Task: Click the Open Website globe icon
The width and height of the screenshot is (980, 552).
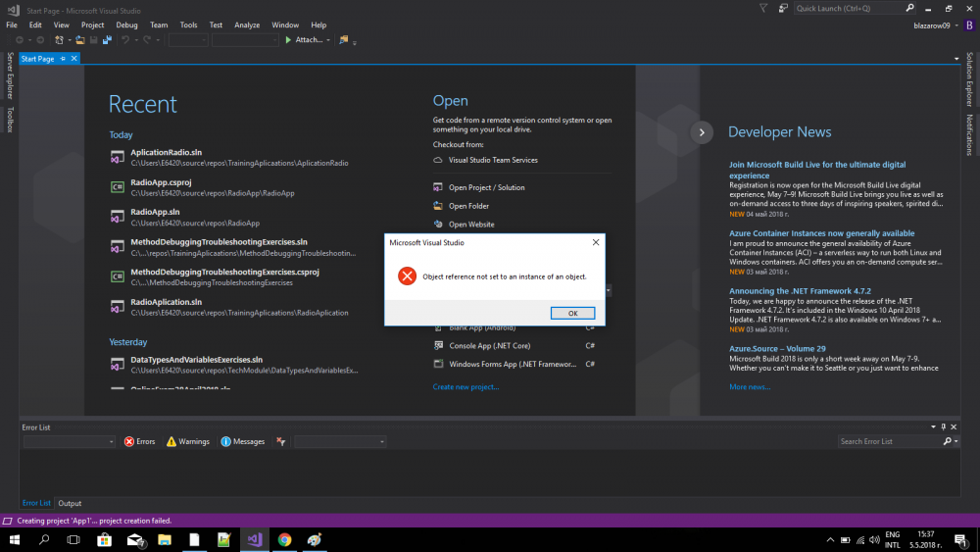Action: pyautogui.click(x=438, y=224)
